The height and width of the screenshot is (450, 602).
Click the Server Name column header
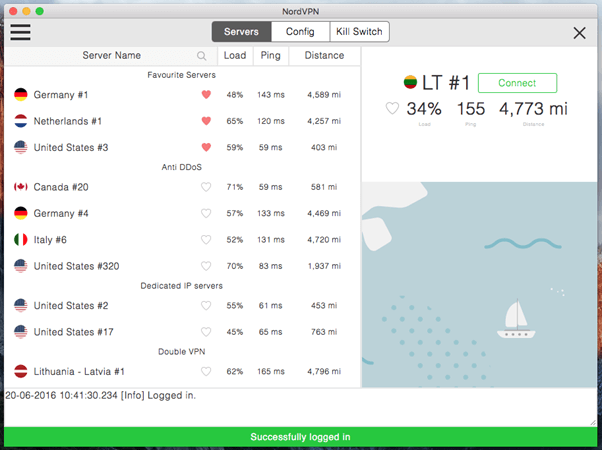point(111,55)
